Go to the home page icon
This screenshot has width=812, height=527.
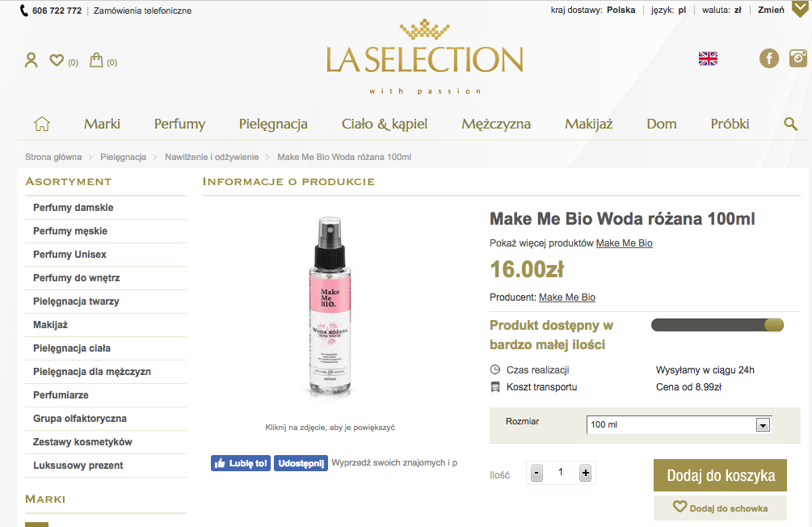click(42, 124)
